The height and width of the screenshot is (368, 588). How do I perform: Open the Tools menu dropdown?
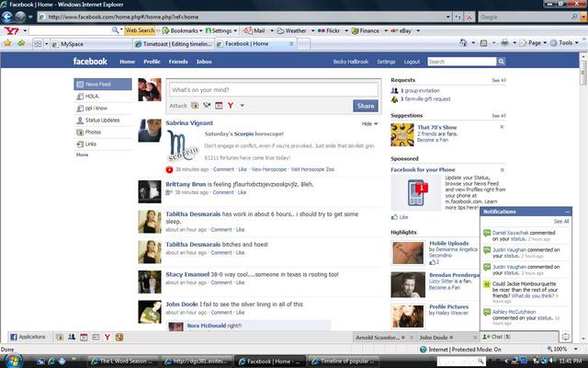tap(564, 43)
